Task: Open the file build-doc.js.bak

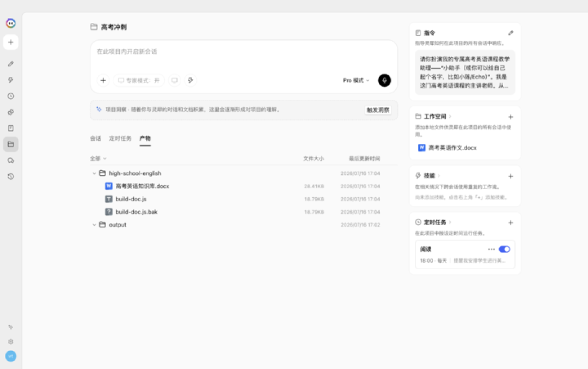Action: tap(137, 211)
